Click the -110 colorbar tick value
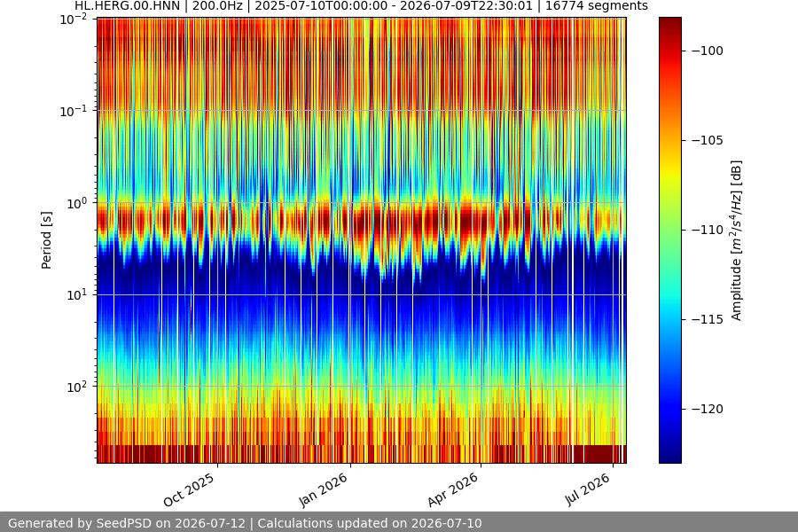The width and height of the screenshot is (798, 532). click(708, 230)
